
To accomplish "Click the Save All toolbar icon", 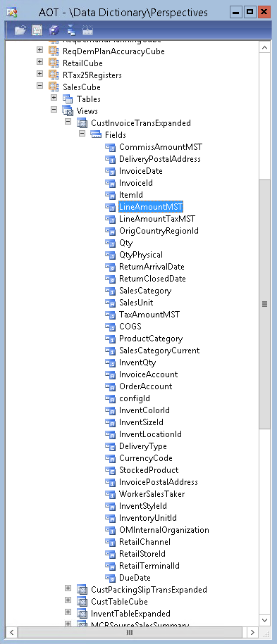I will [54, 30].
